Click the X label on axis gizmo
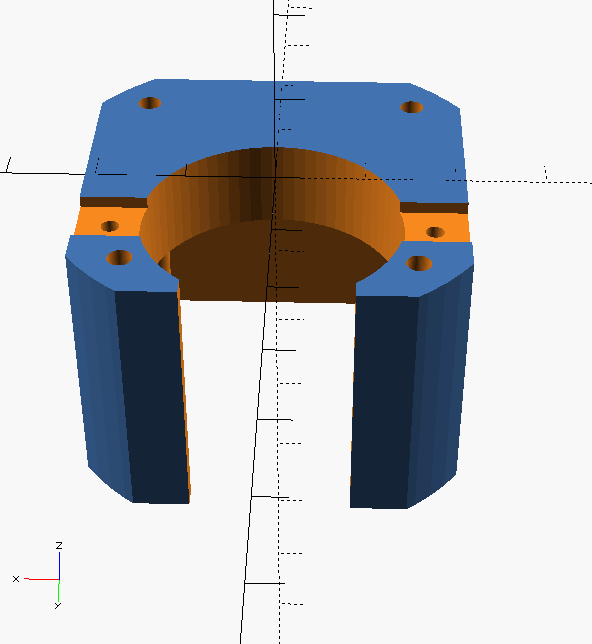 (16, 579)
